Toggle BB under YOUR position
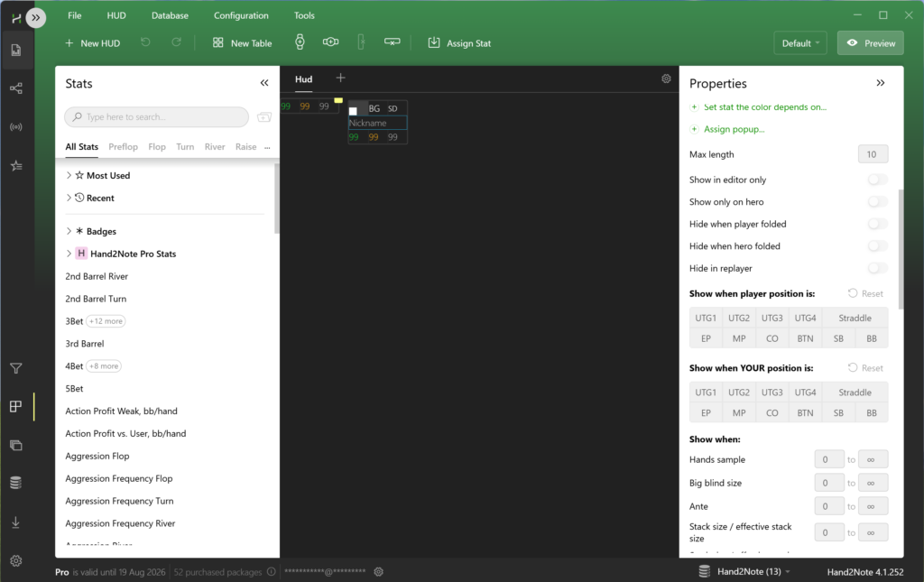This screenshot has width=924, height=582. click(x=872, y=413)
